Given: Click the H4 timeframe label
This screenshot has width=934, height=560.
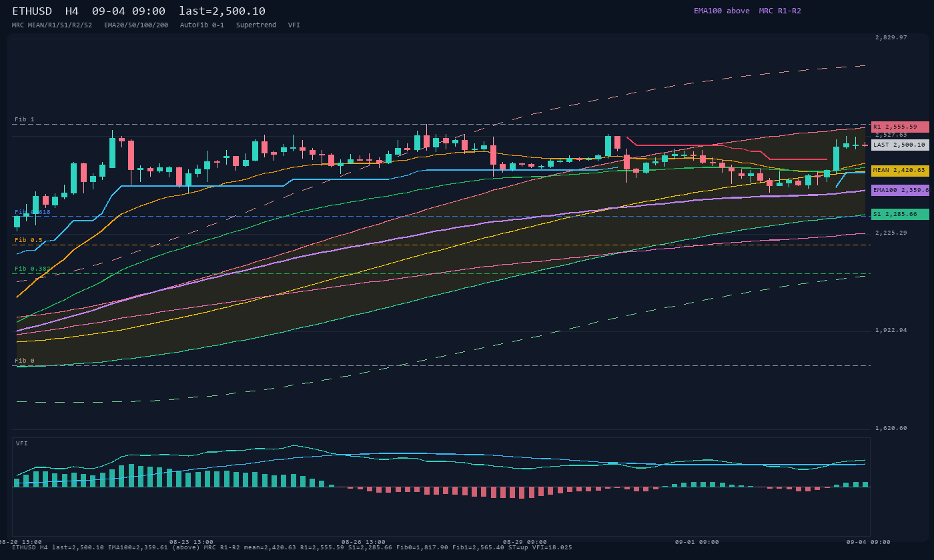Looking at the screenshot, I should pyautogui.click(x=72, y=11).
